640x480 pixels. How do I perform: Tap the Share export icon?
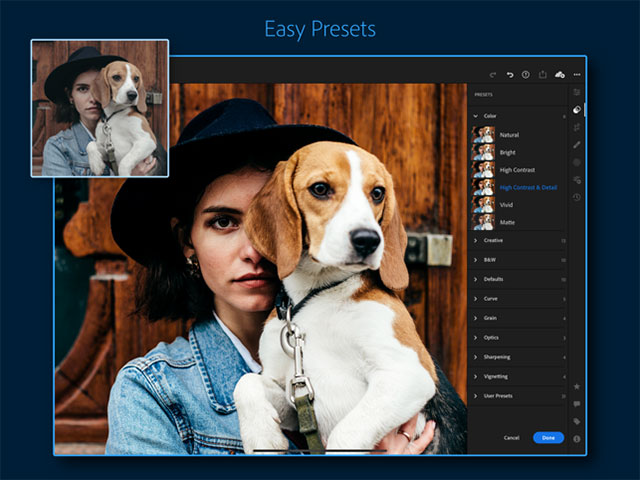tap(542, 74)
